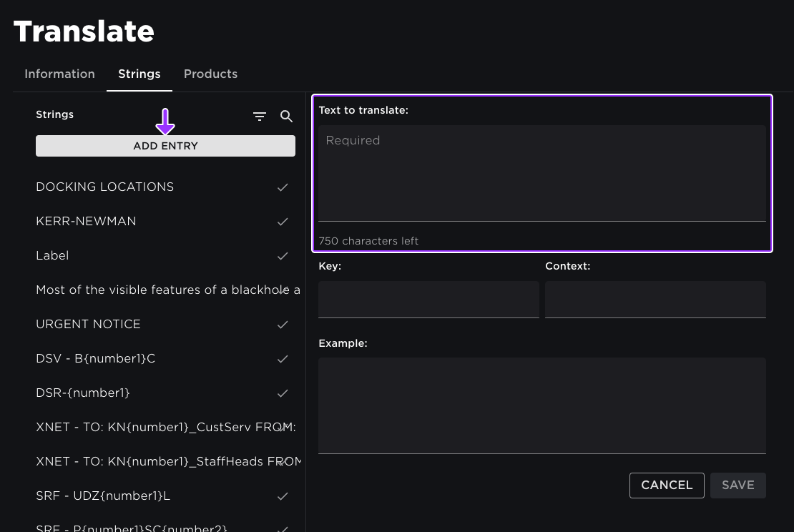Focus the Text to translate field
The height and width of the screenshot is (532, 794).
tap(541, 173)
